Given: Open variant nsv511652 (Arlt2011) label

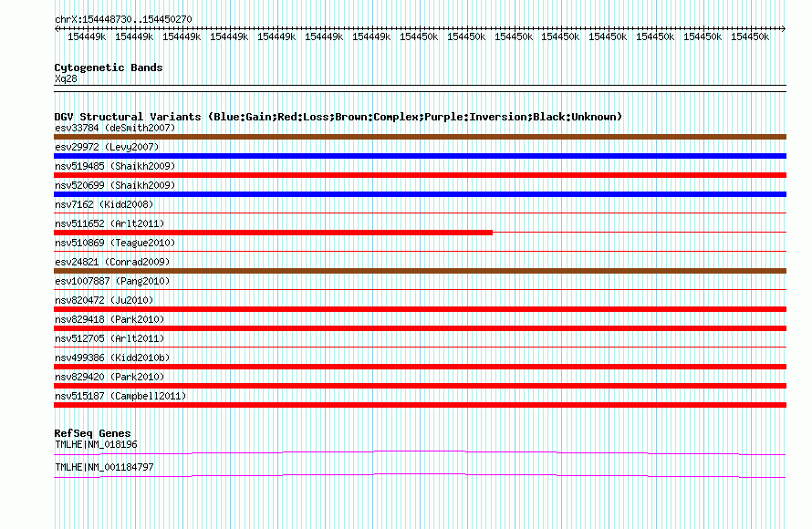Looking at the screenshot, I should (x=109, y=223).
